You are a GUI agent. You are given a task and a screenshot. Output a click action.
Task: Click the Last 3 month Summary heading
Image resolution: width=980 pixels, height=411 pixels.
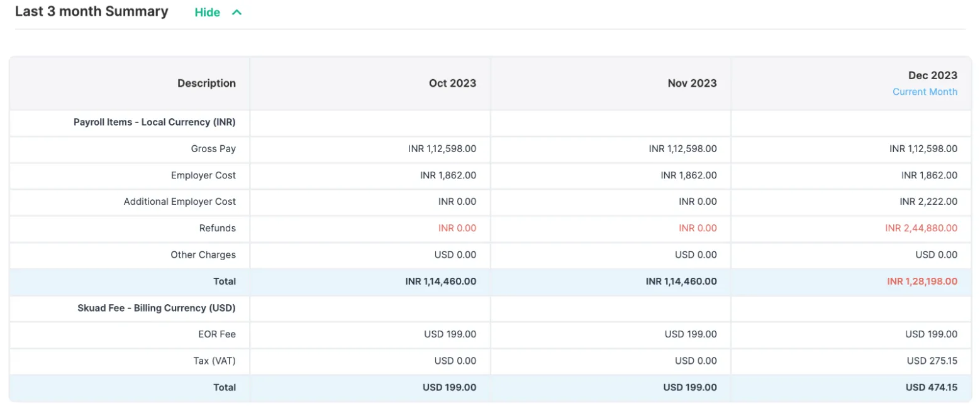tap(92, 11)
